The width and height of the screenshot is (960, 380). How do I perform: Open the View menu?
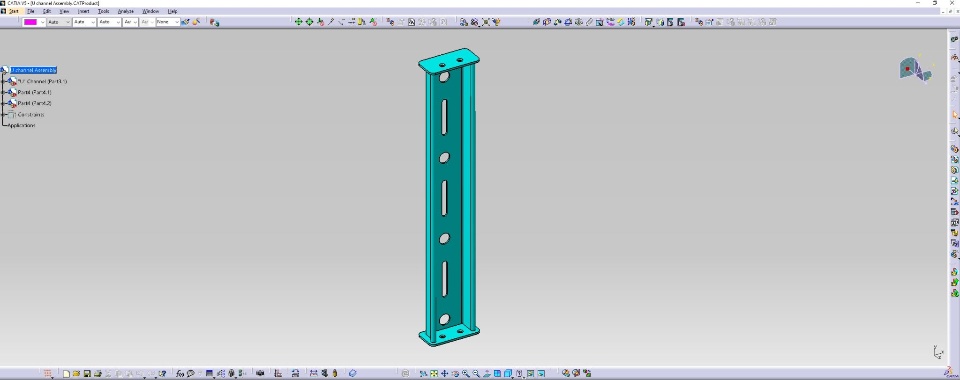tap(64, 11)
